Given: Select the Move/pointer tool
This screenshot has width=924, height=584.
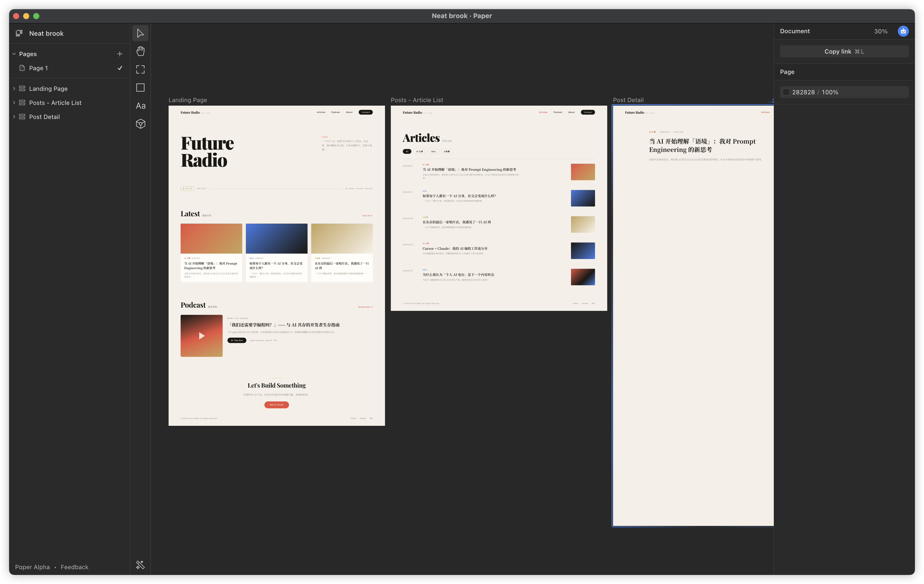Looking at the screenshot, I should 140,33.
